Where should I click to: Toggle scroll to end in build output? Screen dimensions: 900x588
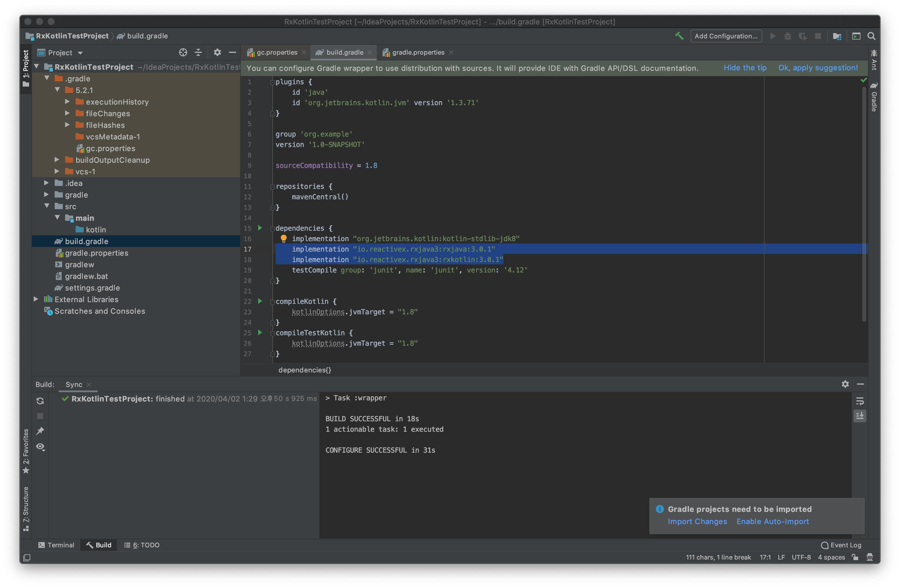[860, 416]
